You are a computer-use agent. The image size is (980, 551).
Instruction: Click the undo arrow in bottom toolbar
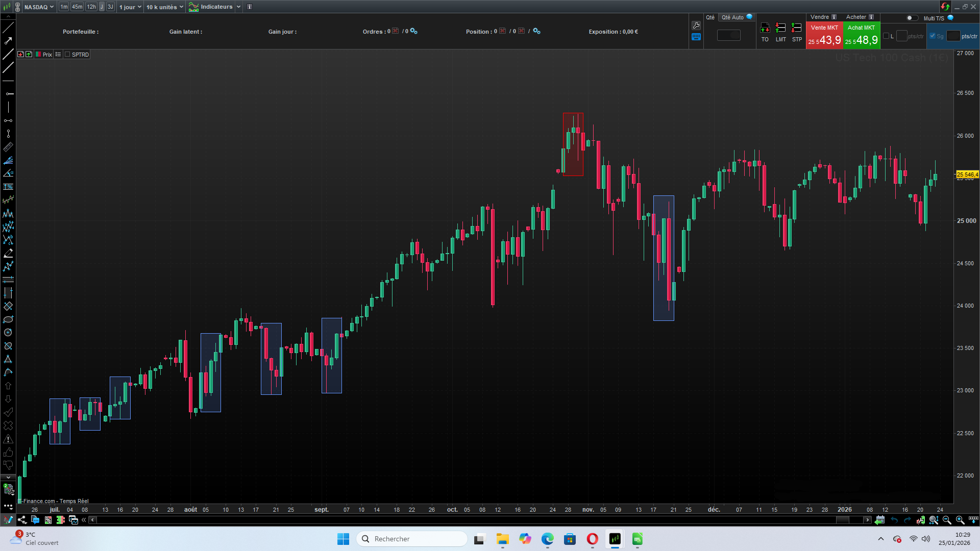coord(894,520)
